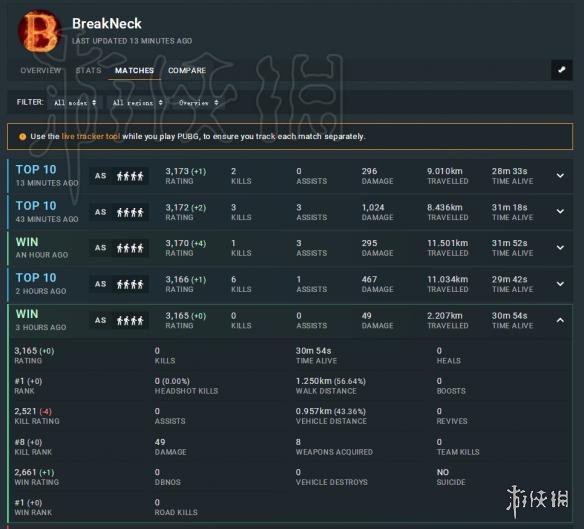
Task: Open the live tracker tool link
Action: (91, 136)
